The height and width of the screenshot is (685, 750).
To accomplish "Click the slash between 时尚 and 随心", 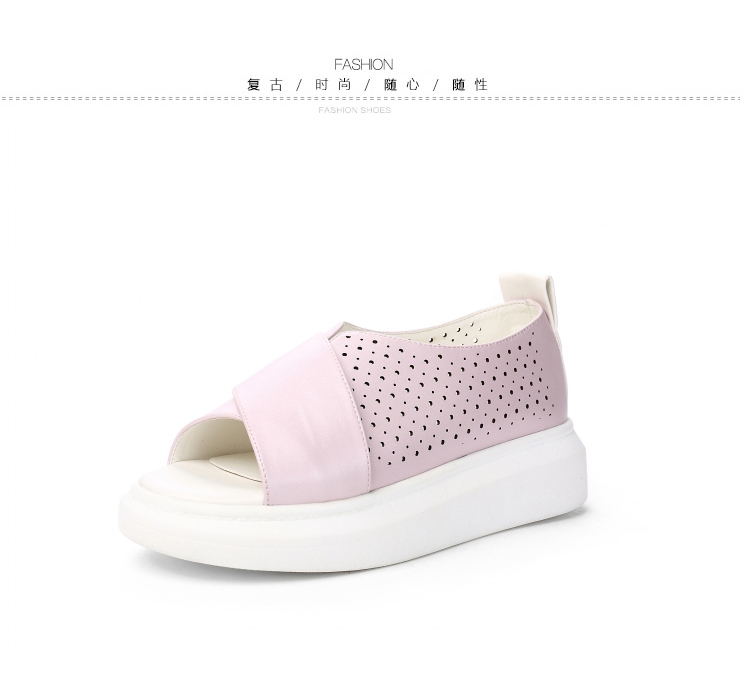I will point(368,86).
